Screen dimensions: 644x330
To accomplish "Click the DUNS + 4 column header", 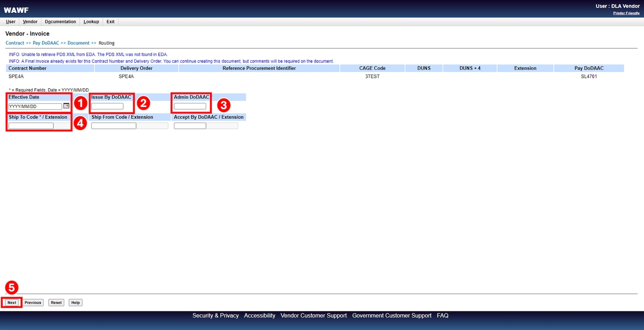I will click(470, 68).
